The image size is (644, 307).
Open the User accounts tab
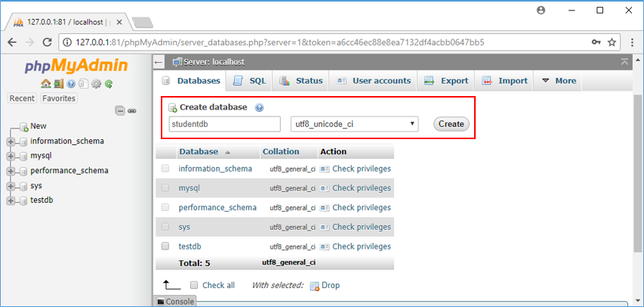pyautogui.click(x=374, y=81)
